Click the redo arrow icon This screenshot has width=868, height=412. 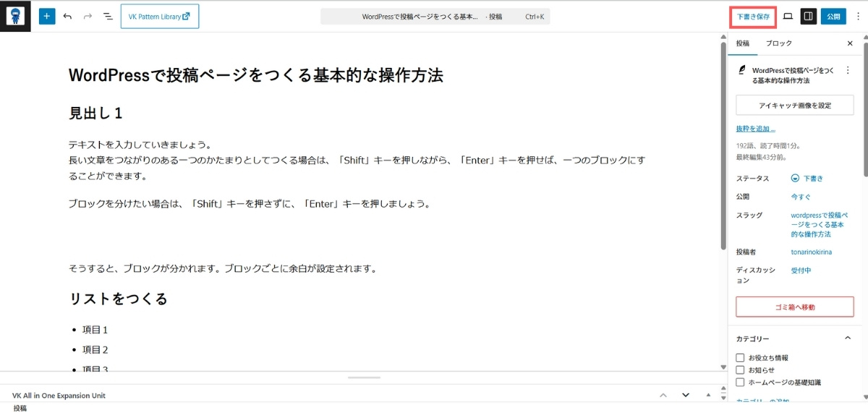coord(88,16)
